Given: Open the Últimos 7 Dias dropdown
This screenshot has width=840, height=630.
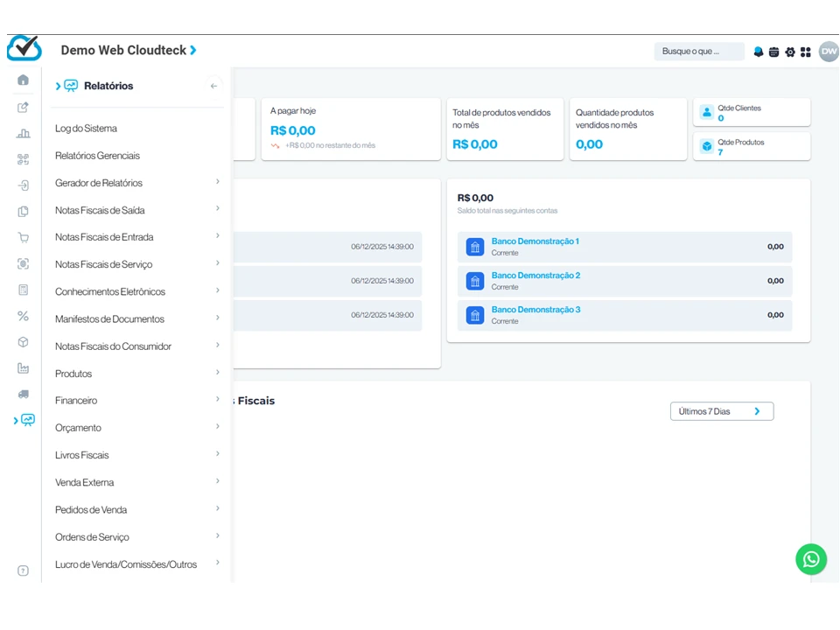Looking at the screenshot, I should (x=722, y=411).
